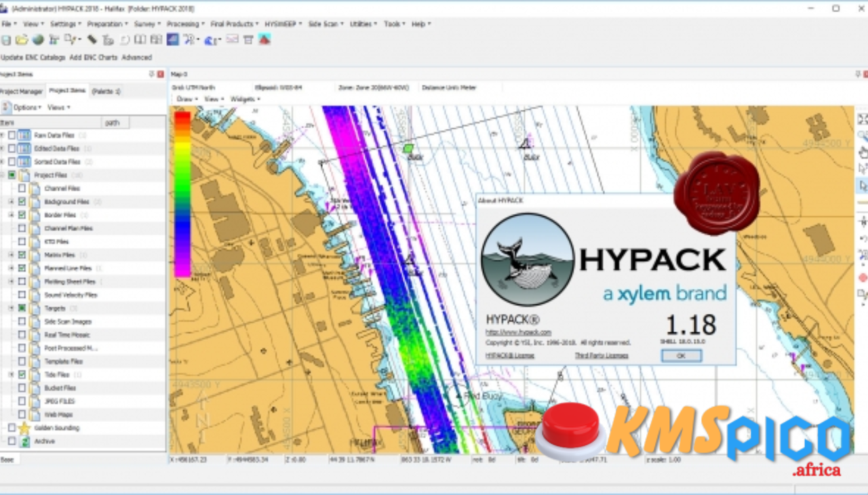Screen dimensions: 868x495
Task: Click Add ENC Charts
Action: point(93,58)
